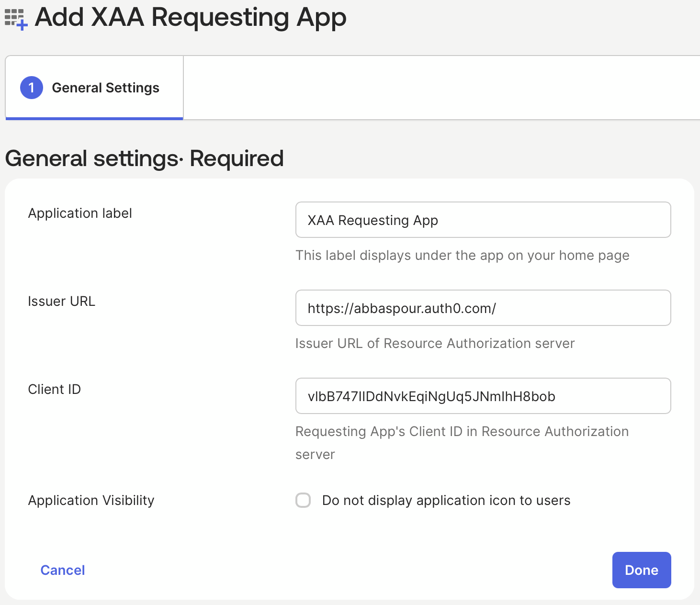Click the 'Application label' field label
The image size is (700, 605).
[x=80, y=213]
